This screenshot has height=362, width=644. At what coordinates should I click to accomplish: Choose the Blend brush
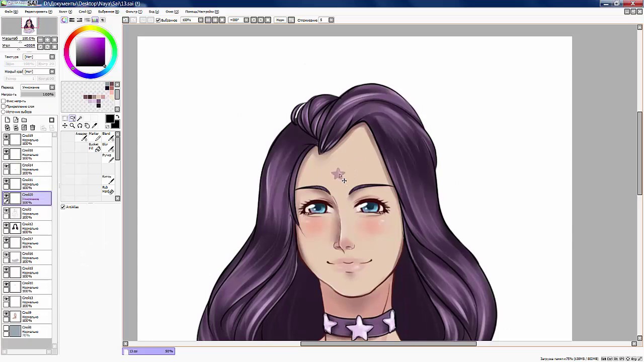[x=108, y=137]
